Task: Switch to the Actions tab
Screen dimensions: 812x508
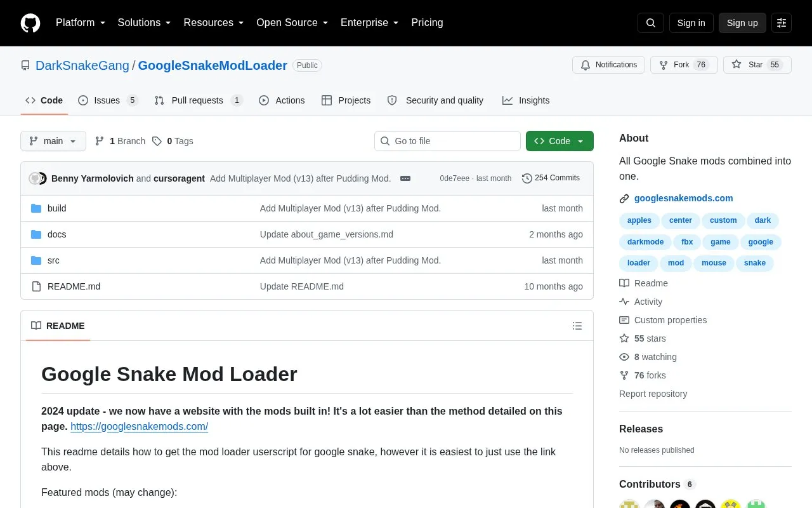Action: (282, 100)
